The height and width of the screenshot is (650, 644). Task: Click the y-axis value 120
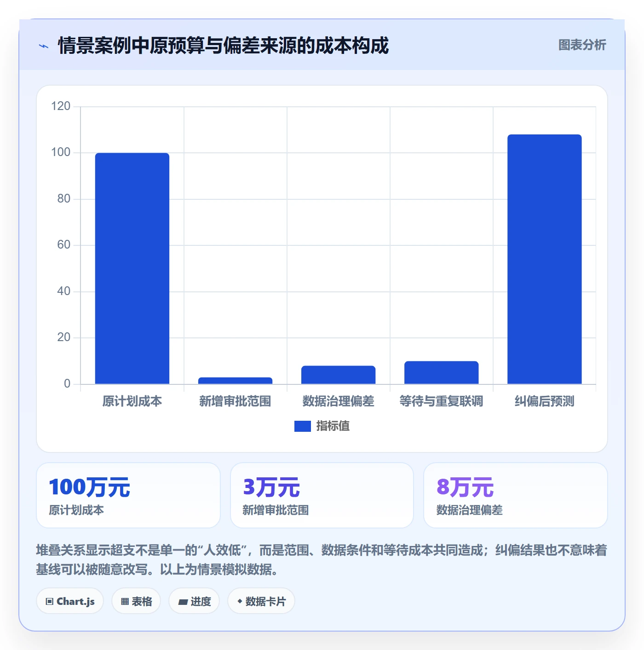click(x=61, y=106)
